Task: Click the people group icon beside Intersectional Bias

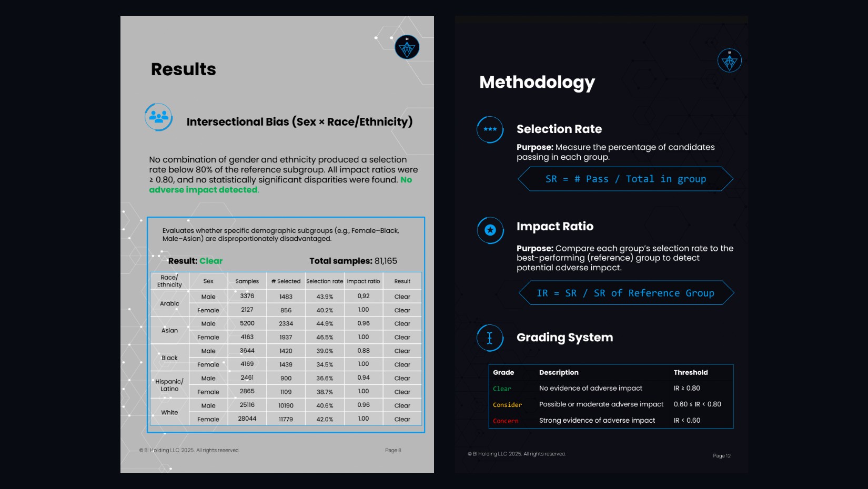Action: pyautogui.click(x=159, y=117)
